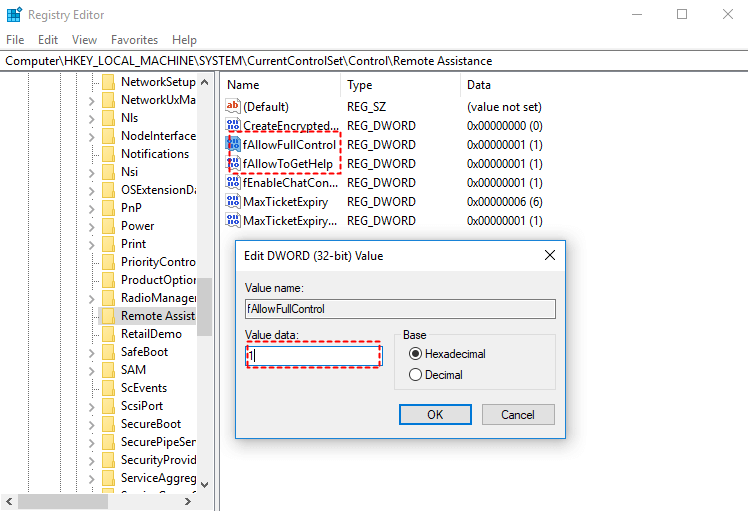Expand the NetworkUxMa tree node

92,101
